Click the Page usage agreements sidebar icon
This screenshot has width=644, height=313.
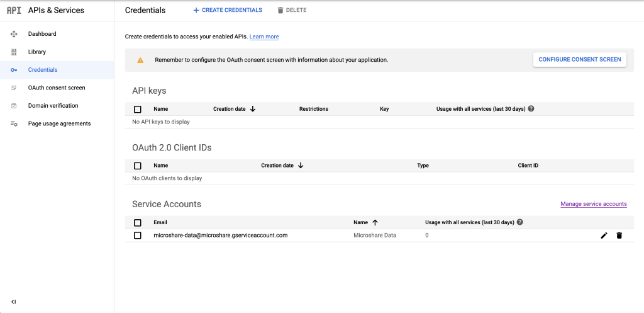[x=14, y=123]
